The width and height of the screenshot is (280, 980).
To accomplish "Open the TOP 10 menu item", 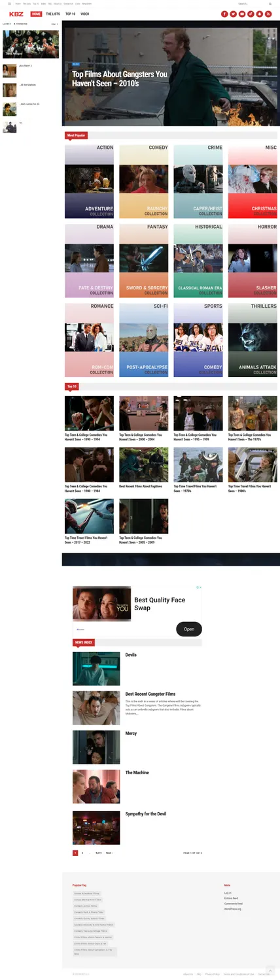I will click(70, 14).
